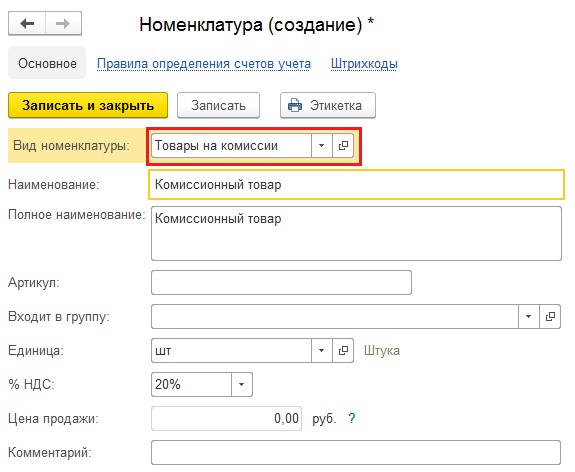Image resolution: width=575 pixels, height=472 pixels.
Task: Click the Записать button
Action: tap(219, 105)
